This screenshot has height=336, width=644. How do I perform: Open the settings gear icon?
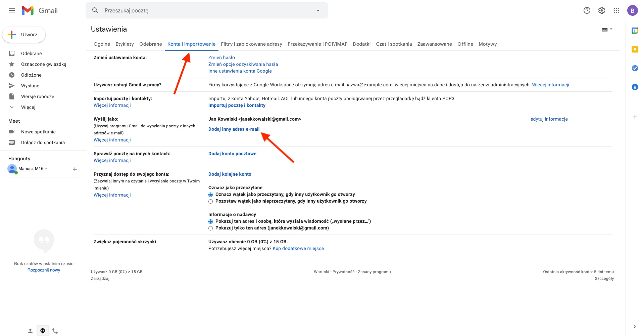pyautogui.click(x=601, y=10)
